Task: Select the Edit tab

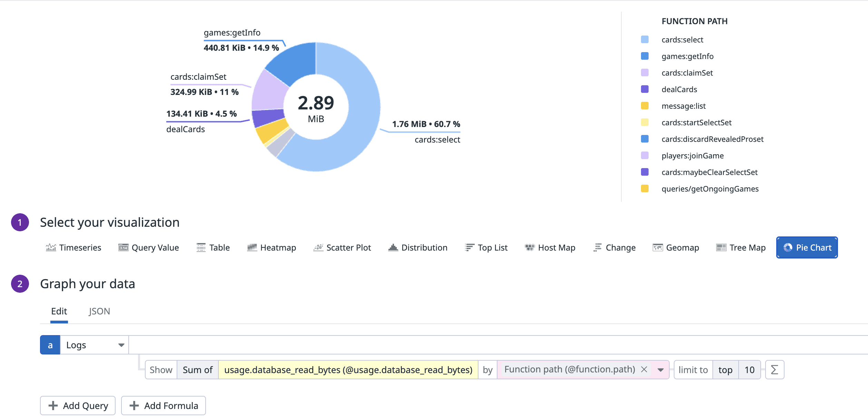Action: 59,311
